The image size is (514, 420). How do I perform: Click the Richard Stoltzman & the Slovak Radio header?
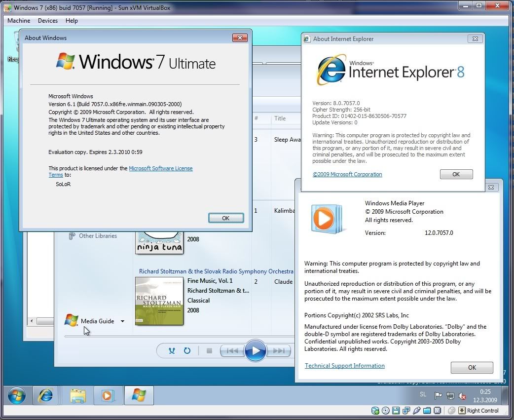pyautogui.click(x=216, y=271)
